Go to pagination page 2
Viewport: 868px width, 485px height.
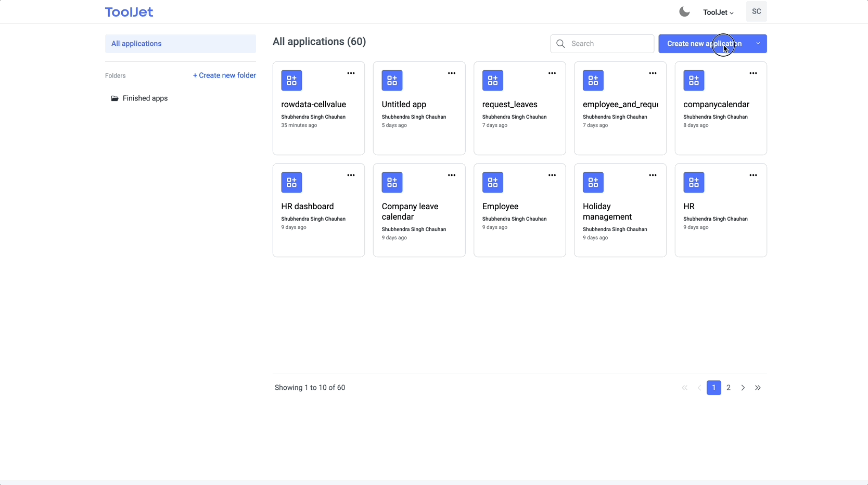729,388
